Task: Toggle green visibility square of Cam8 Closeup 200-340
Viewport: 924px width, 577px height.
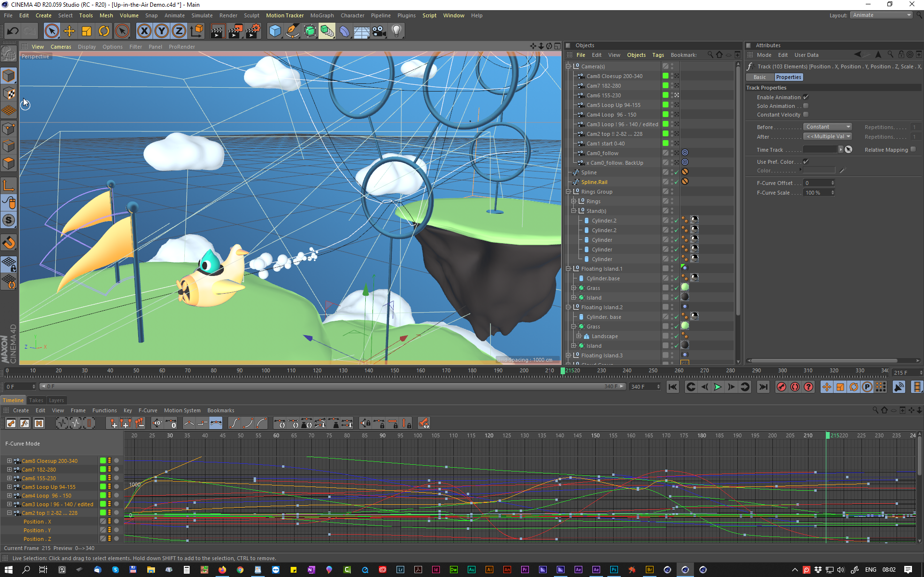Action: coord(665,76)
